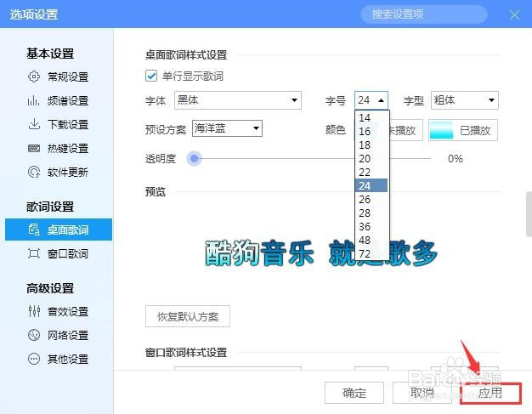
Task: Click the gear icon beside 常规设置
Action: (x=34, y=77)
